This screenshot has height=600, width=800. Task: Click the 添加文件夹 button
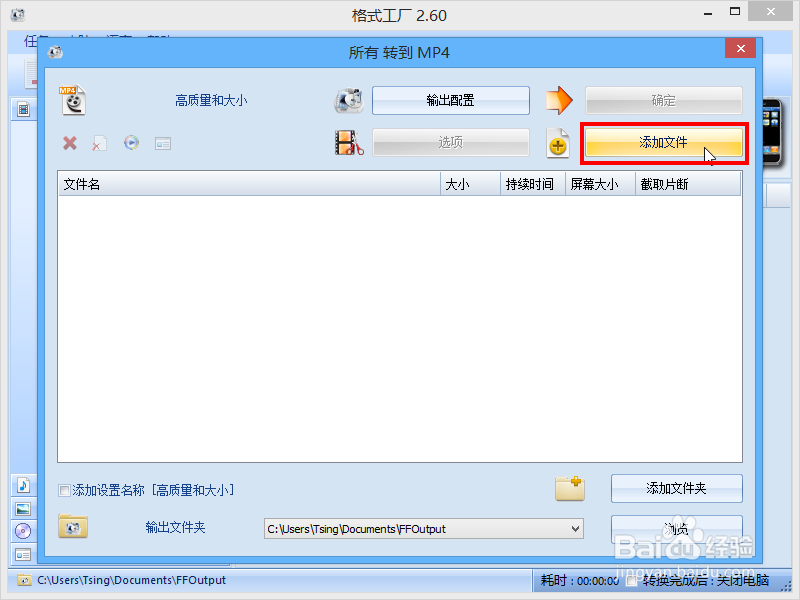click(x=677, y=488)
